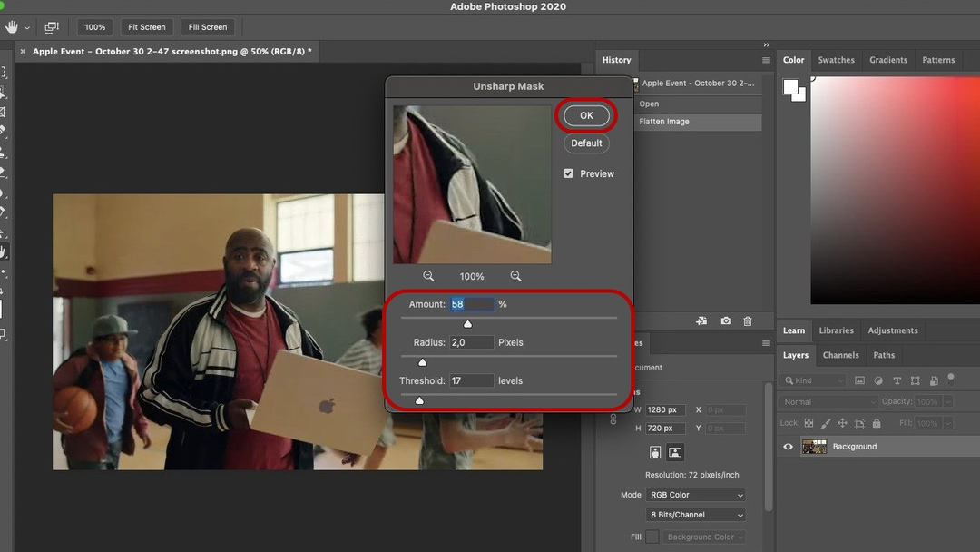Create new document from current history state

click(701, 320)
